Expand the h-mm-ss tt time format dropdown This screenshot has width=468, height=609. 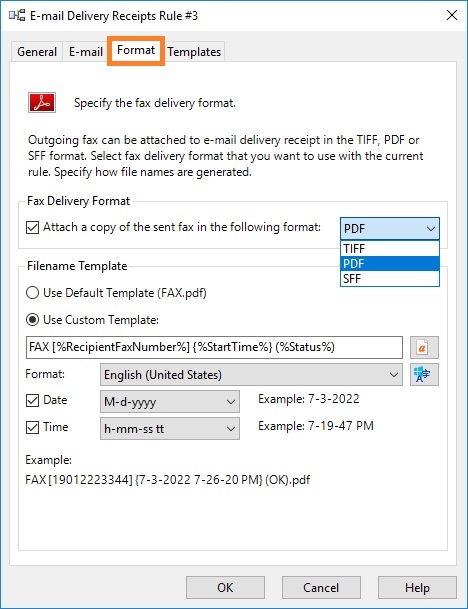(170, 428)
